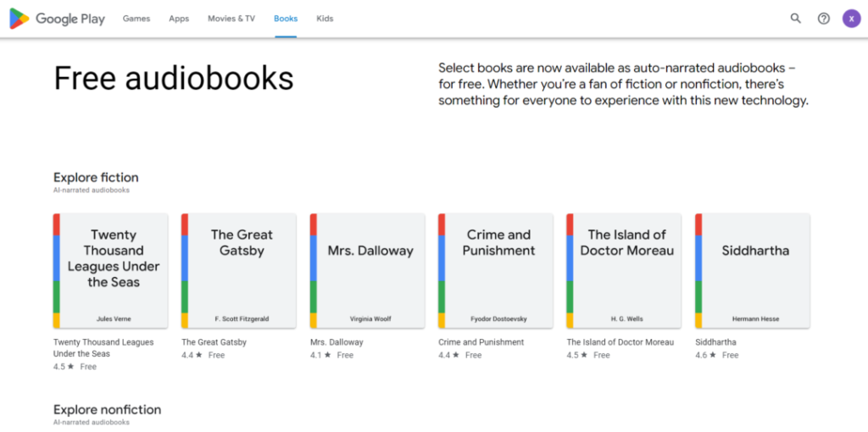This screenshot has height=432, width=868.
Task: Click The Island of Doctor Moreau title text
Action: point(620,342)
